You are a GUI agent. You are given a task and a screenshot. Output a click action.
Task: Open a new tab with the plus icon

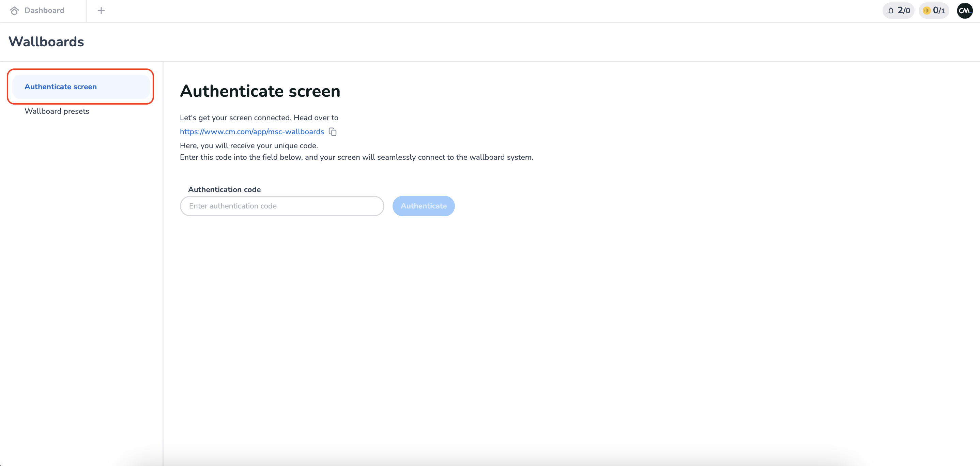click(x=101, y=11)
